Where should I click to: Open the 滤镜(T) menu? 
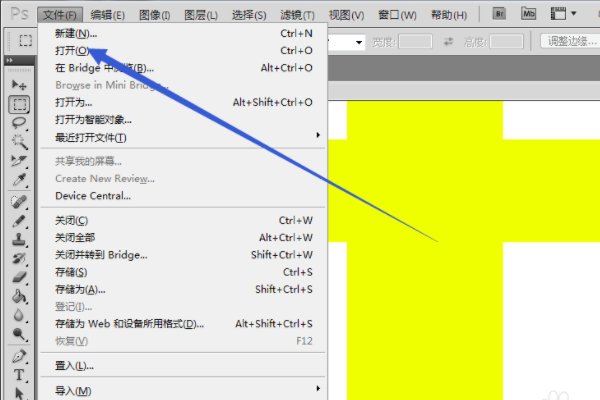pyautogui.click(x=297, y=15)
